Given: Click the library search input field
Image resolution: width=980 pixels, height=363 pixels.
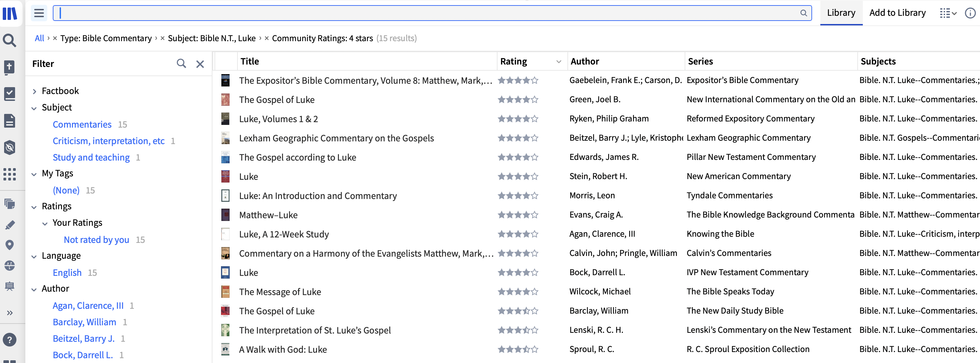Looking at the screenshot, I should tap(432, 13).
